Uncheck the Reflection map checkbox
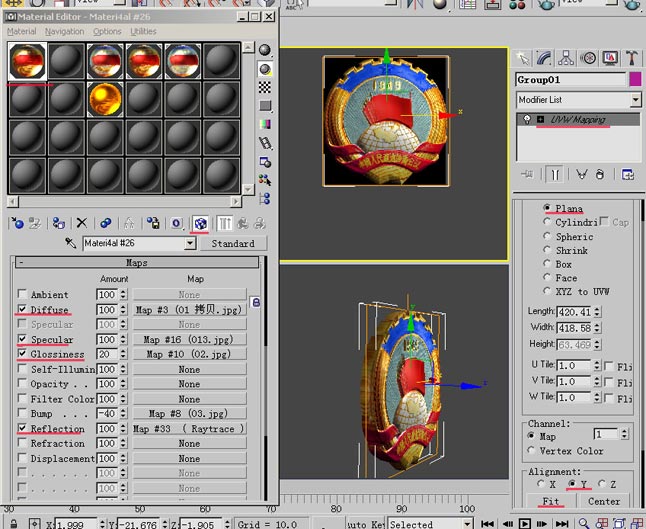This screenshot has width=646, height=529. [22, 428]
